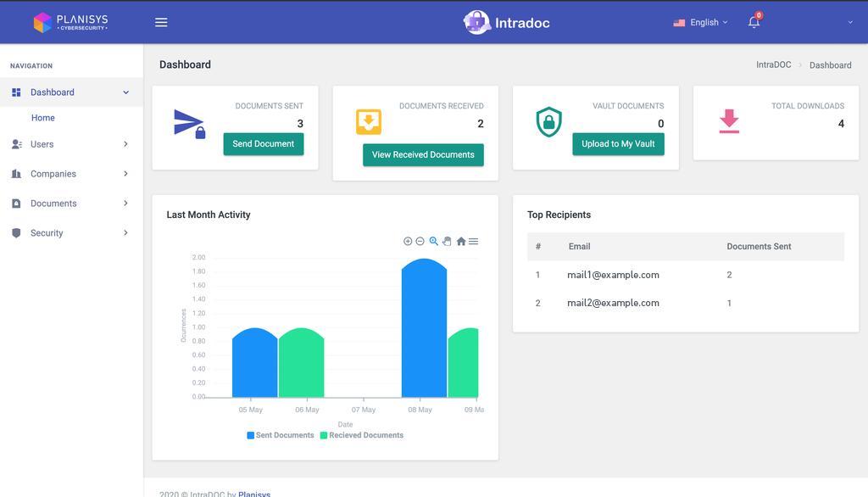Toggle Recieved Documents series in legend
This screenshot has height=497, width=868.
(361, 435)
